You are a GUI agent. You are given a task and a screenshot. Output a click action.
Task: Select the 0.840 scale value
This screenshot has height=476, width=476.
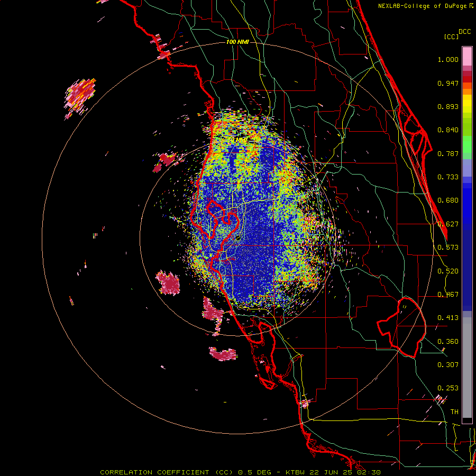coord(448,130)
